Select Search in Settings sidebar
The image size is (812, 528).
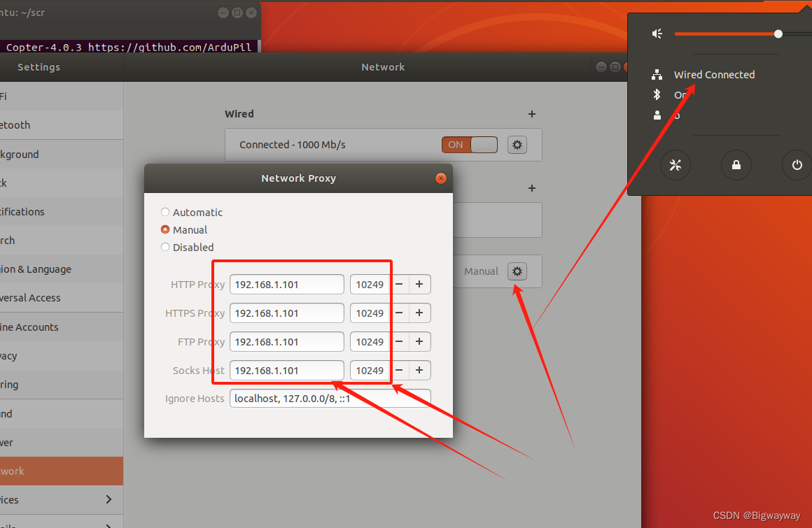tap(61, 241)
